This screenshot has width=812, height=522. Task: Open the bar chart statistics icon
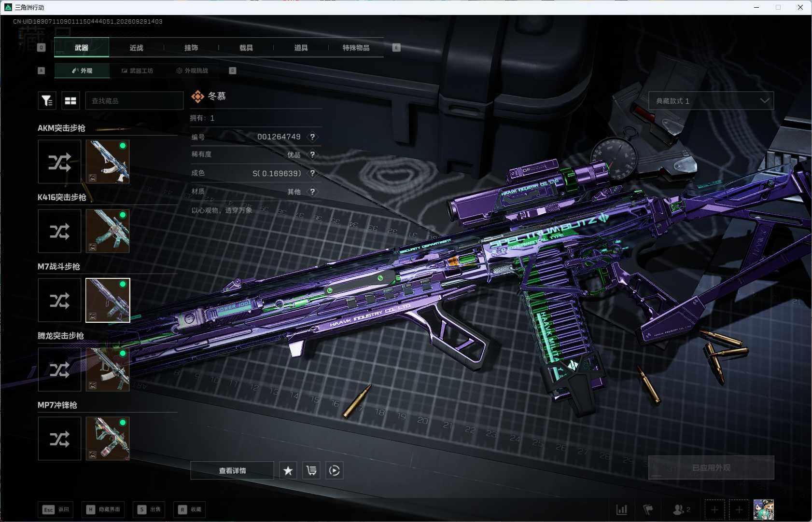click(x=622, y=509)
